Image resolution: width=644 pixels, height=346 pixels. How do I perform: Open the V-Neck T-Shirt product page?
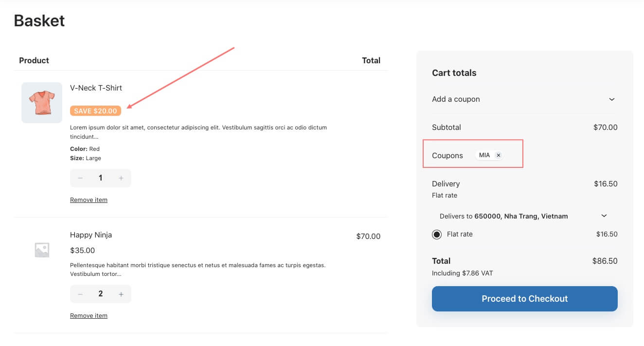click(x=96, y=88)
